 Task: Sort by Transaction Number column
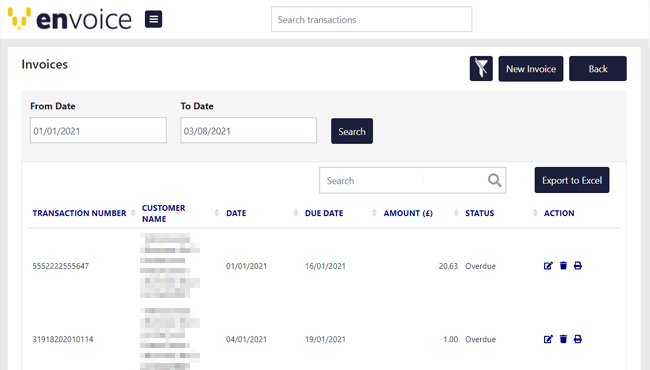(79, 213)
